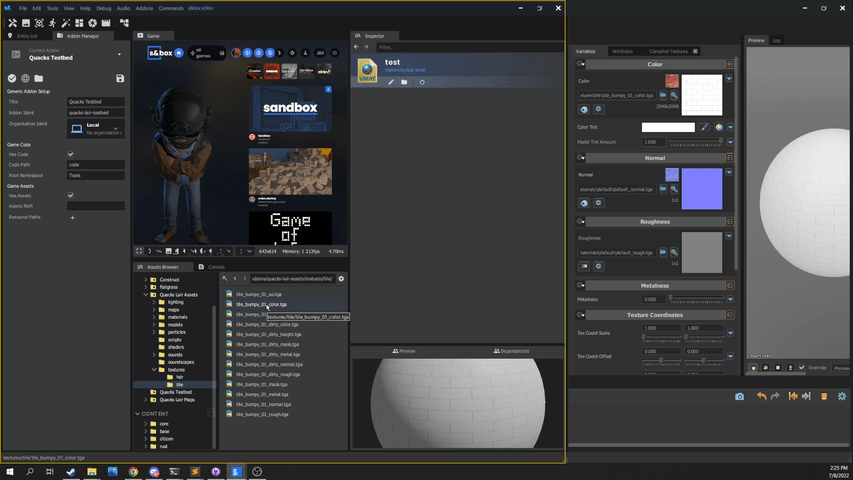The image size is (853, 480).
Task: Collapse the Texture Coordinates toggle box
Action: point(730,315)
